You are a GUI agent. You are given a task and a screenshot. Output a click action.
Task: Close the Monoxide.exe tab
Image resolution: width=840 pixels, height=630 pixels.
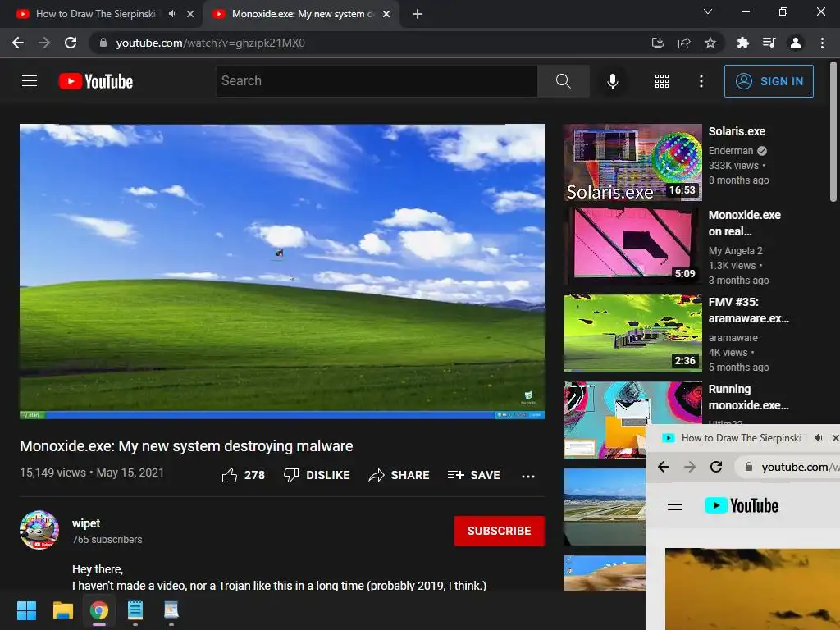[x=386, y=14]
